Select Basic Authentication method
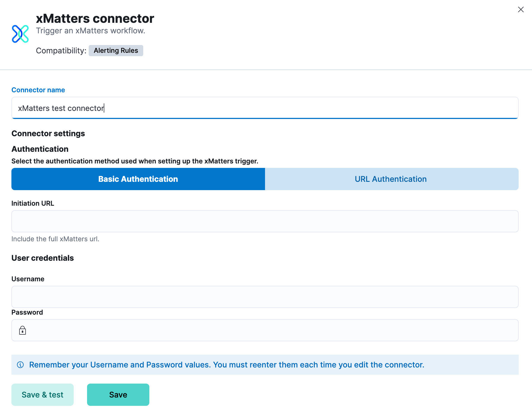Screen dimensions: 532x415 [x=138, y=179]
